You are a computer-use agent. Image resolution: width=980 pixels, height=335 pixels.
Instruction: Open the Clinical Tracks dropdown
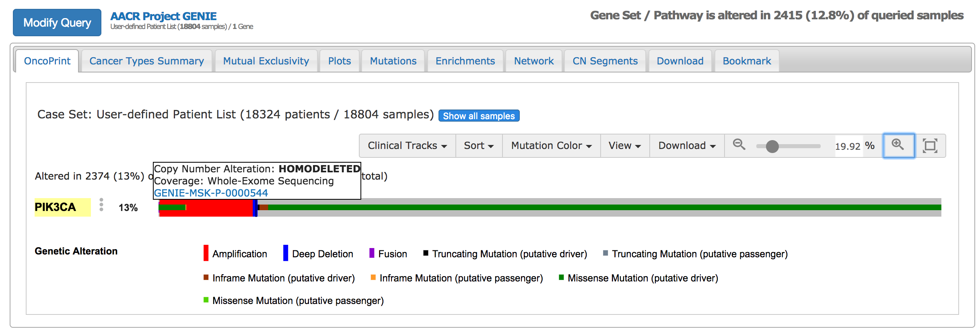pos(406,145)
